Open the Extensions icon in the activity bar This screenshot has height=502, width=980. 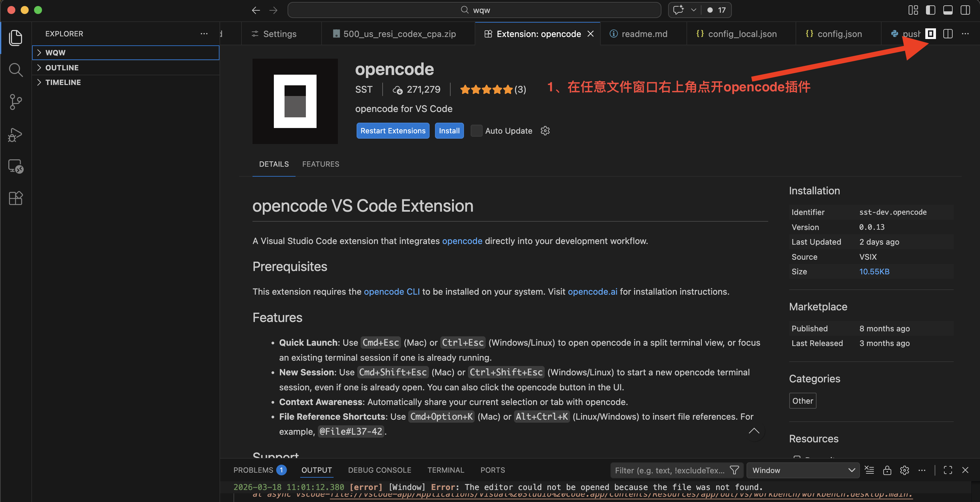point(16,198)
